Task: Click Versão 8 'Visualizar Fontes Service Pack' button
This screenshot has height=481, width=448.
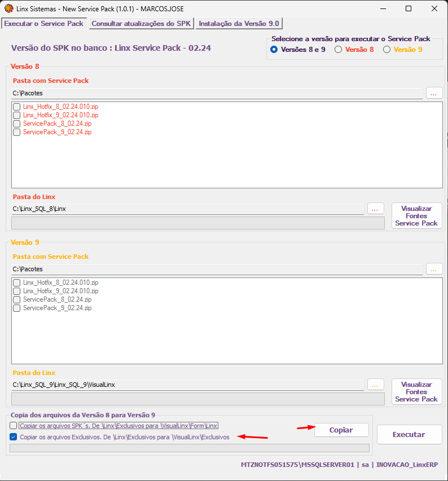Action: pyautogui.click(x=417, y=215)
